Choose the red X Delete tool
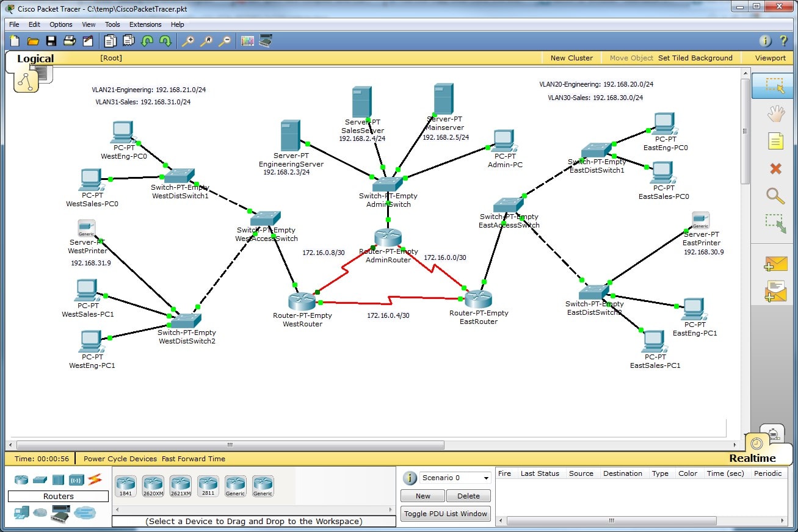The height and width of the screenshot is (532, 798). (x=775, y=168)
